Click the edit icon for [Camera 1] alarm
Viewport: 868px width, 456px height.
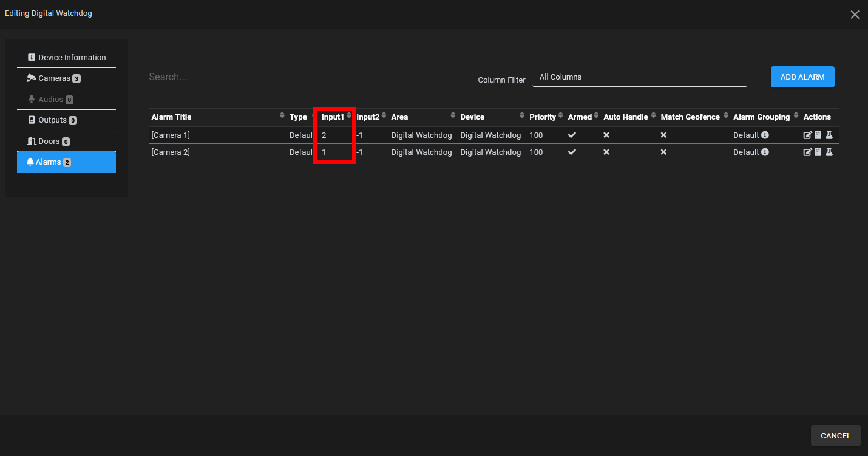point(807,135)
